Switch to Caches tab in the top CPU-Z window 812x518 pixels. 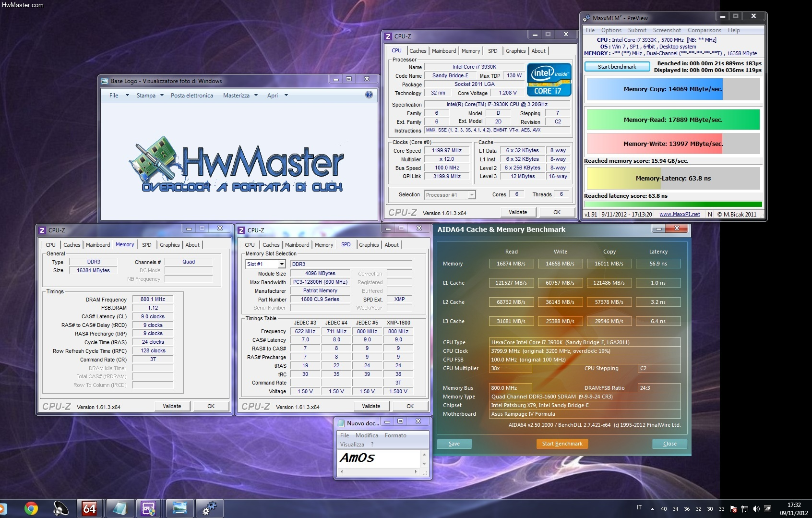coord(418,51)
